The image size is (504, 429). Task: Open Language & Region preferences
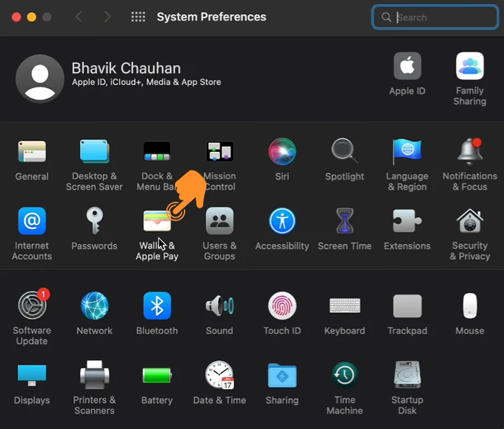(x=407, y=151)
